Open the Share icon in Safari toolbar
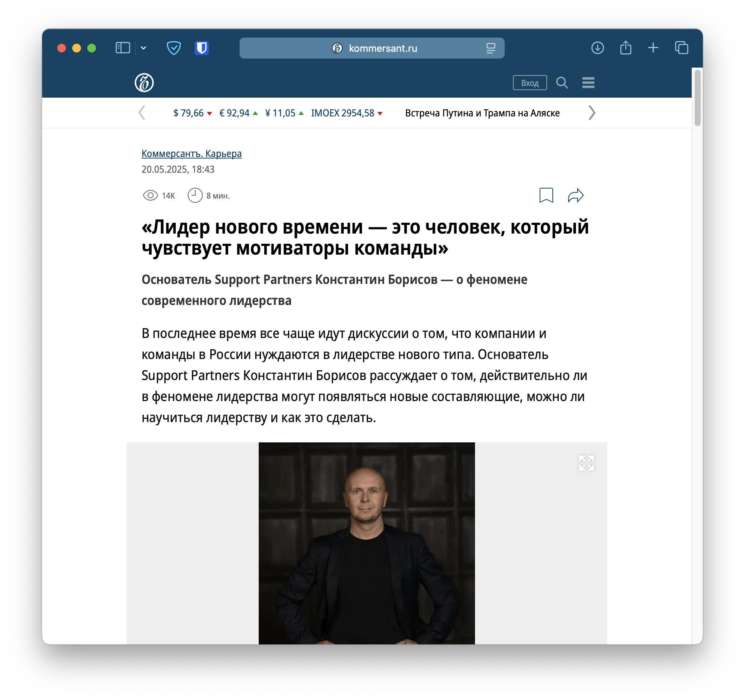 [x=626, y=48]
